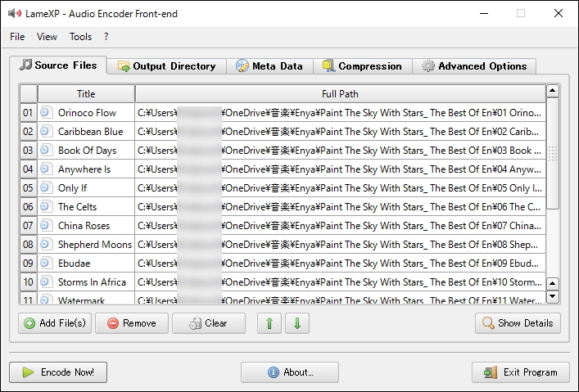Open the Tools menu

click(80, 37)
